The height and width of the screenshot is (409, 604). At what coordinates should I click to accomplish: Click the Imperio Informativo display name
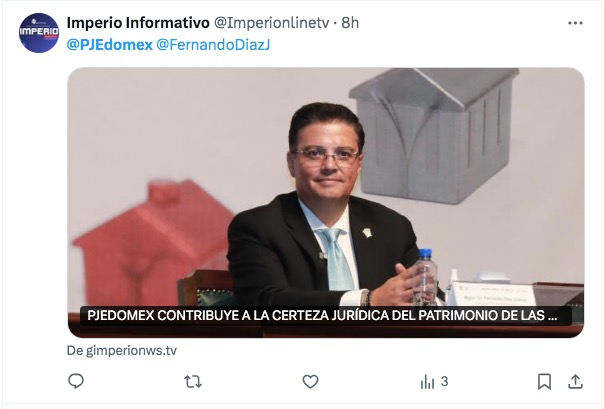138,23
